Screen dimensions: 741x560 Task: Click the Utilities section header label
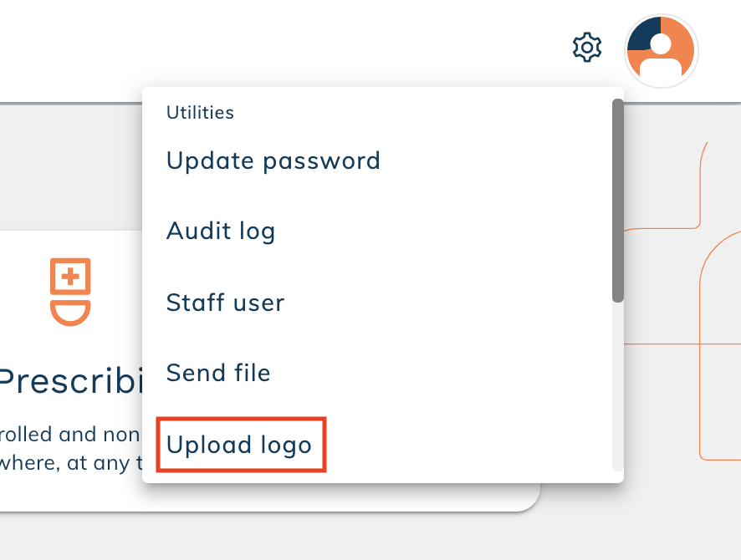tap(200, 112)
